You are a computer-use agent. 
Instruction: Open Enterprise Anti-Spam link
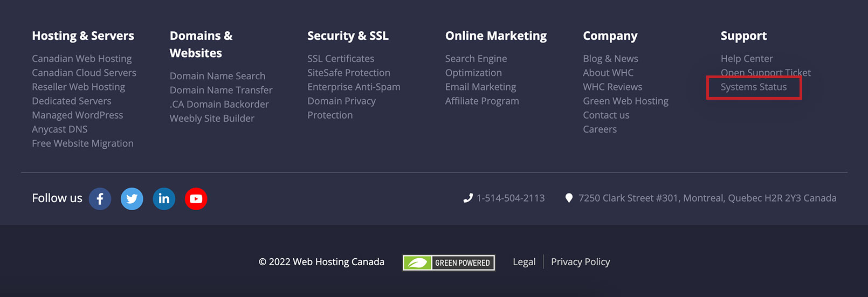pos(354,87)
